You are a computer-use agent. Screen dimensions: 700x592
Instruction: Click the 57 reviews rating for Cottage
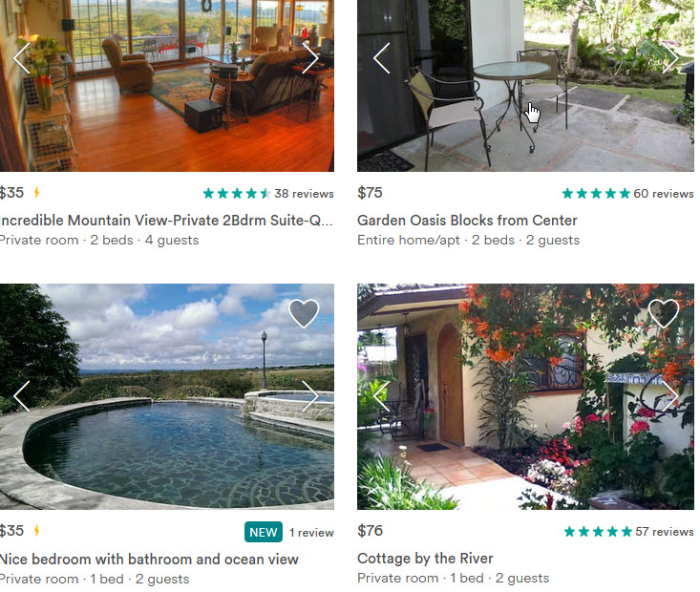(x=628, y=531)
